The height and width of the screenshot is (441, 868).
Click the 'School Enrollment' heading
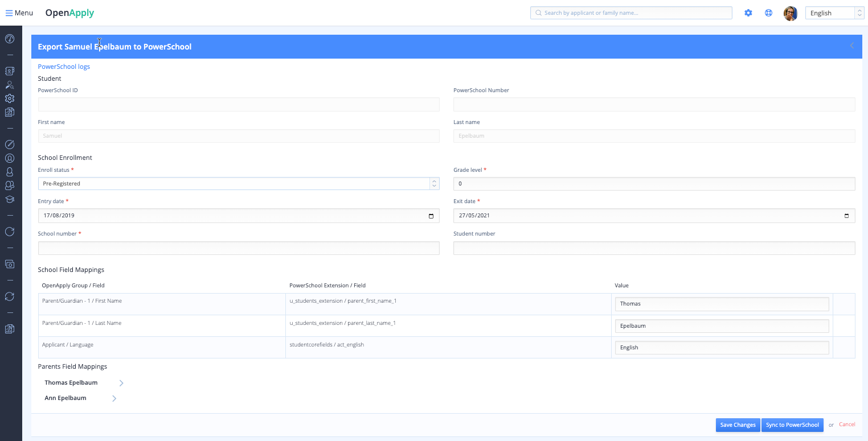click(65, 158)
